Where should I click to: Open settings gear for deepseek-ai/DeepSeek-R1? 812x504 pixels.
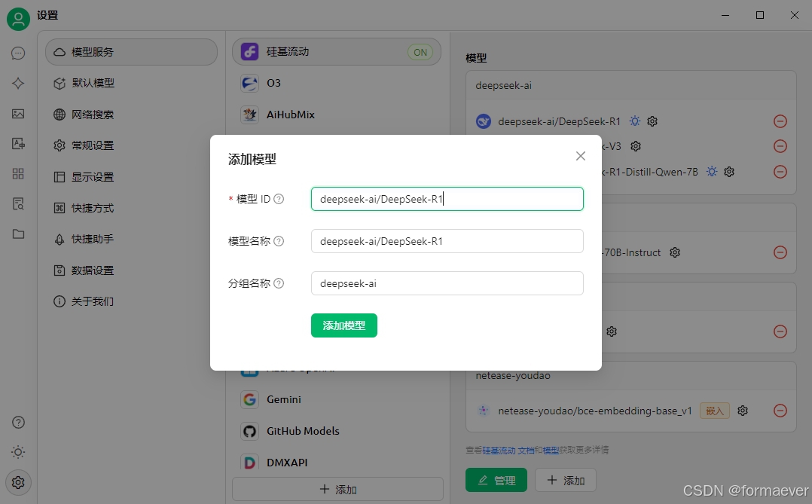(652, 121)
